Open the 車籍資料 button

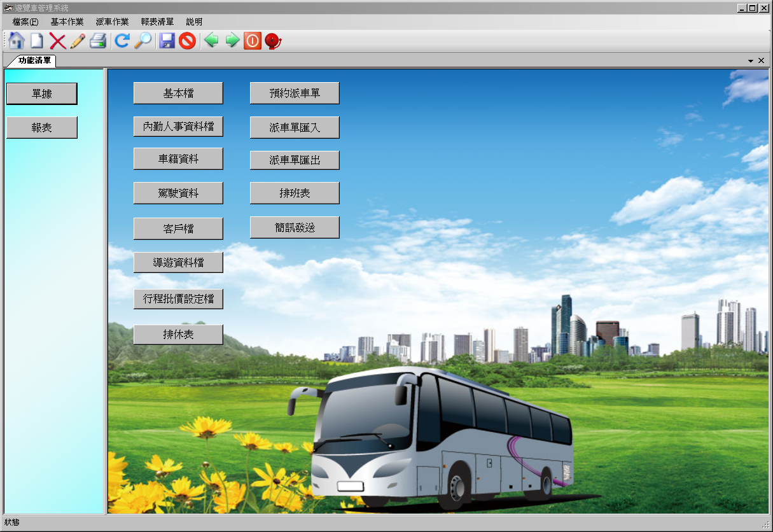pos(178,158)
